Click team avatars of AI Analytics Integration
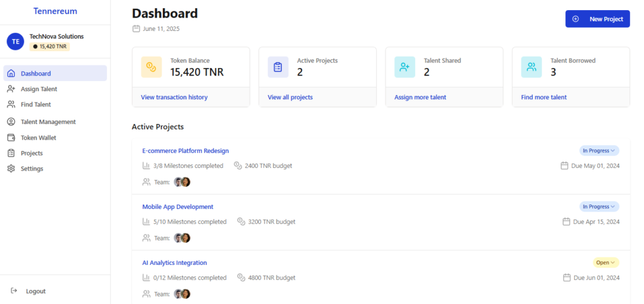 (x=182, y=294)
